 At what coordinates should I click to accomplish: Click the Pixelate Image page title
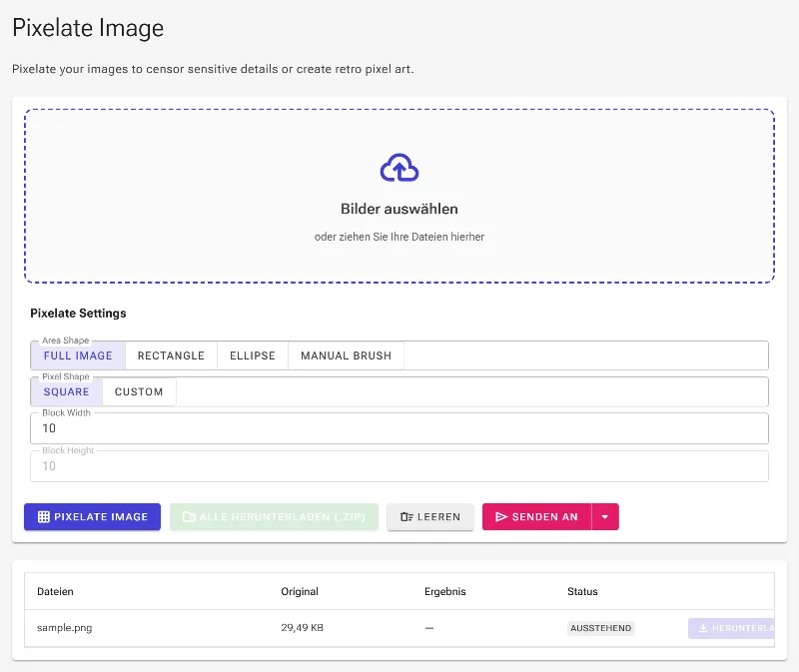pos(88,28)
